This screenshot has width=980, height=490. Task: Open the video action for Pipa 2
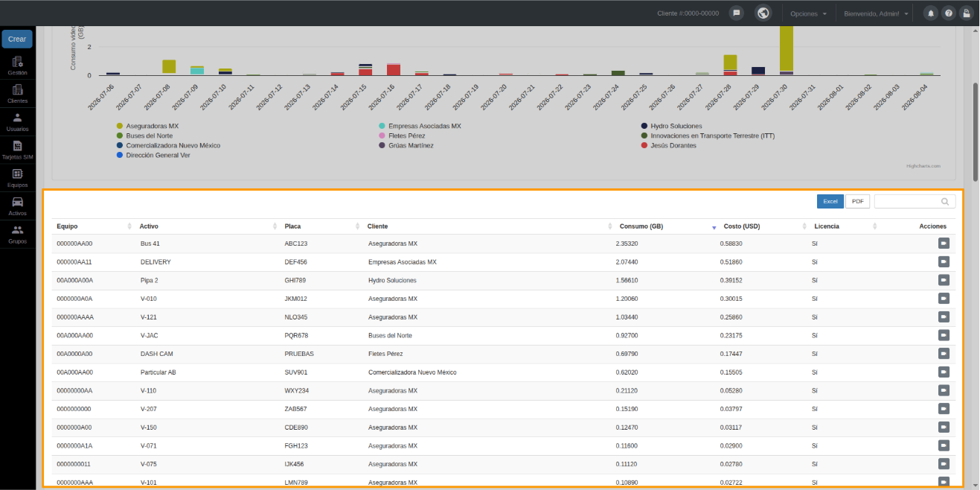pos(944,280)
